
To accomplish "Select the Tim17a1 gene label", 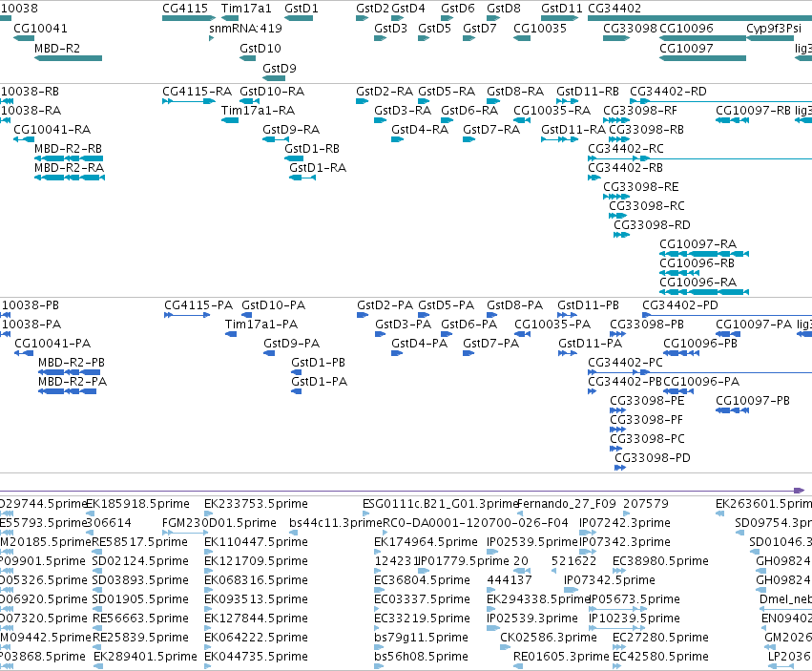I will [246, 9].
